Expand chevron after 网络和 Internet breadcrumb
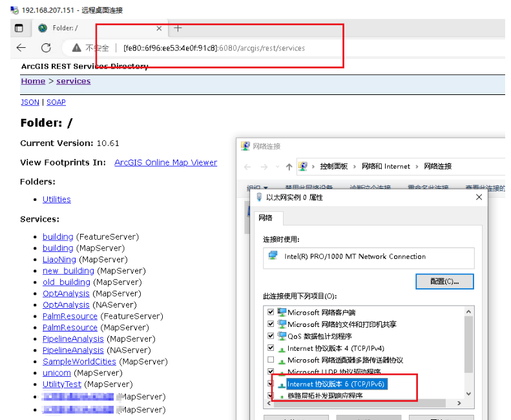 pos(417,167)
